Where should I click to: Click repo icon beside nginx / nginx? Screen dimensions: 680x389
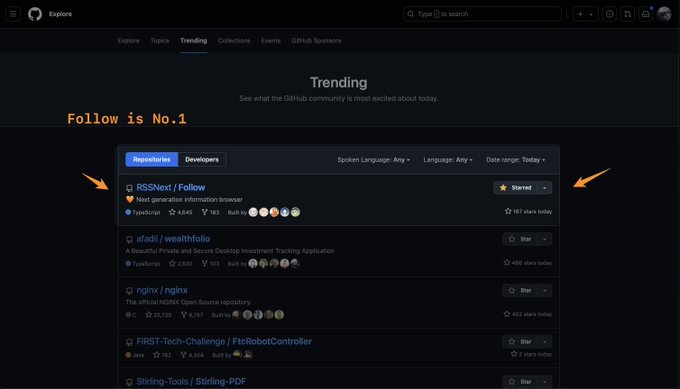(129, 290)
